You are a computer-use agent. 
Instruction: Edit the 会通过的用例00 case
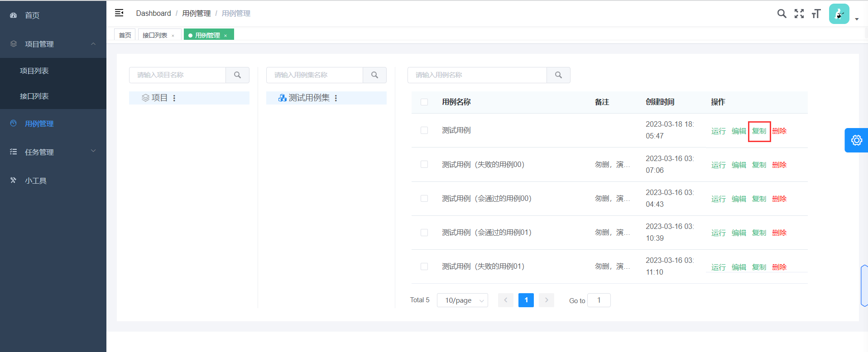click(739, 199)
